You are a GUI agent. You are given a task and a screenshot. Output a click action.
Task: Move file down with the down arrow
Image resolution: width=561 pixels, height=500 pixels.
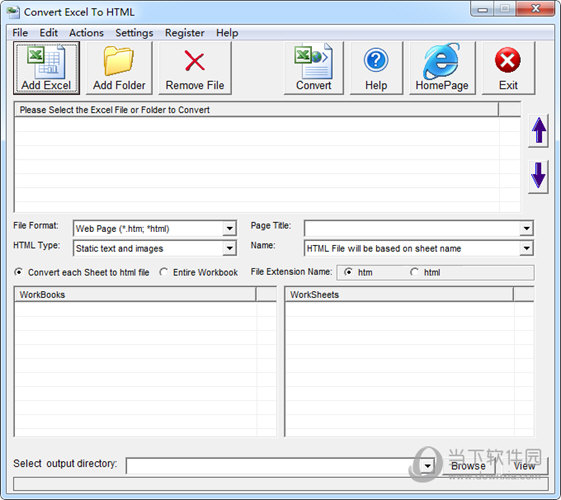pos(538,176)
